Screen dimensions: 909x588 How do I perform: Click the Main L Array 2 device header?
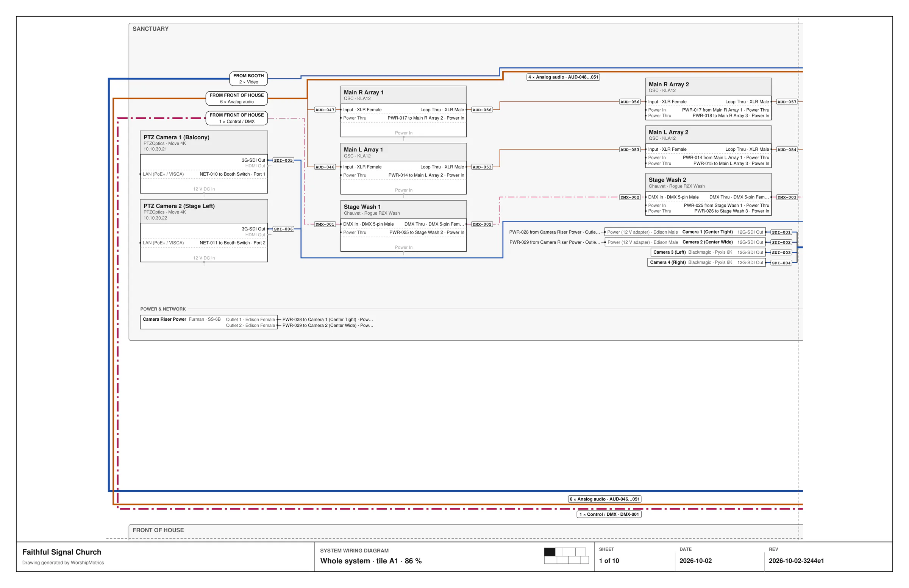tap(708, 134)
